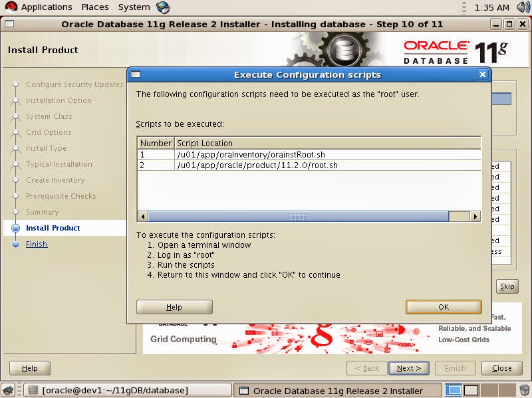This screenshot has width=532, height=398.
Task: Click the System Class step
Action: (49, 117)
